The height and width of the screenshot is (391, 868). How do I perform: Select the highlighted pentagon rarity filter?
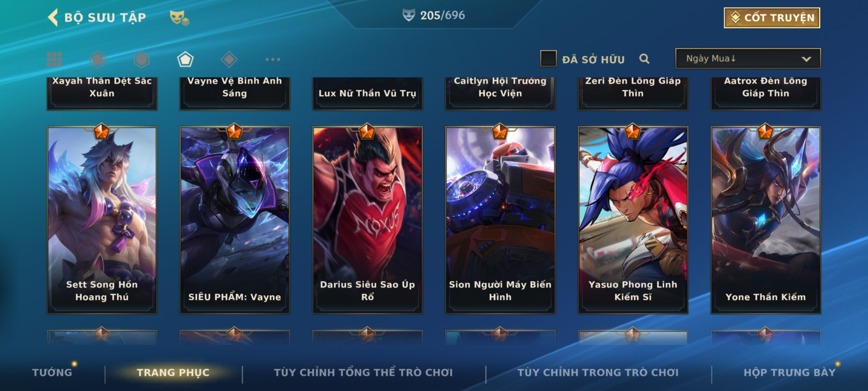point(185,59)
